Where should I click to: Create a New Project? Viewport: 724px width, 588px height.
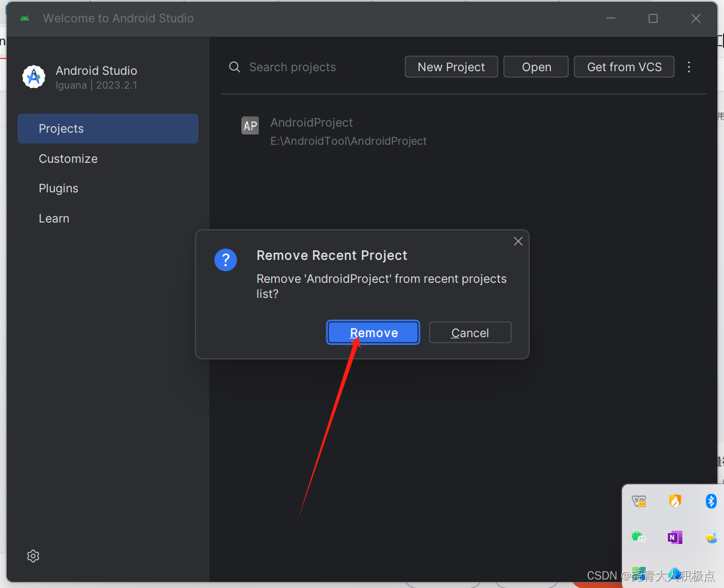[x=451, y=67]
